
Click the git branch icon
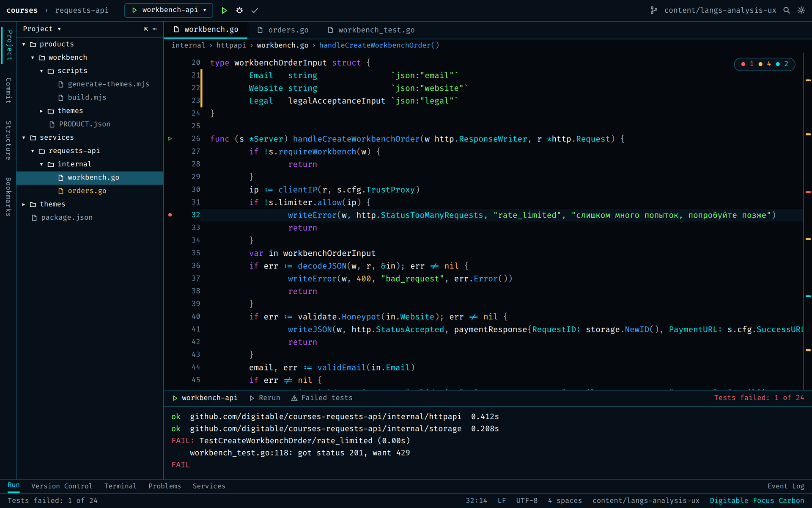point(654,10)
